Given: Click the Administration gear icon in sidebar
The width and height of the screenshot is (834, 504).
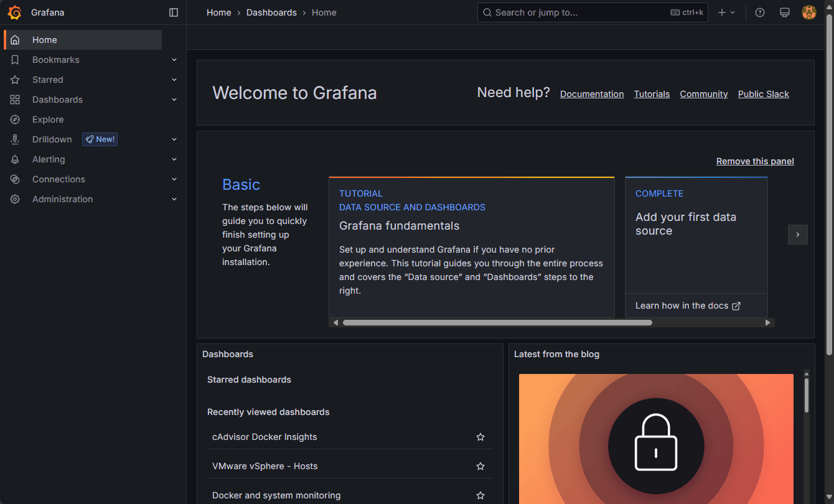Looking at the screenshot, I should click(15, 199).
